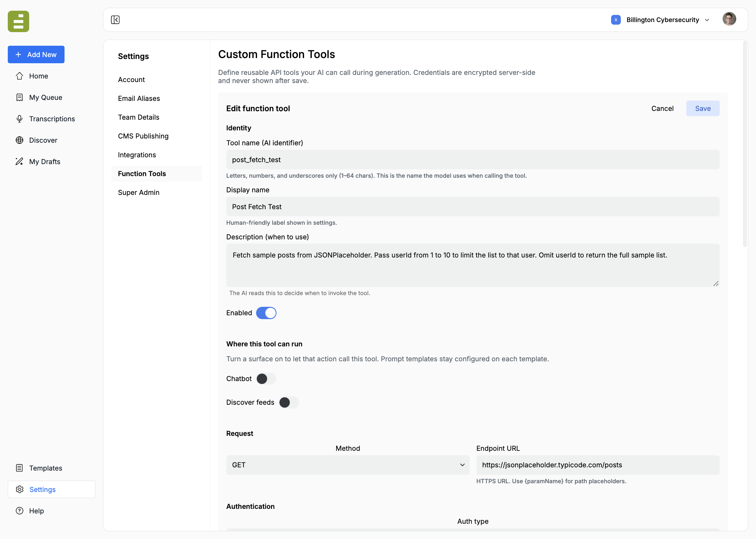Click plus icon on Add New
The width and height of the screenshot is (756, 539).
[x=18, y=54]
